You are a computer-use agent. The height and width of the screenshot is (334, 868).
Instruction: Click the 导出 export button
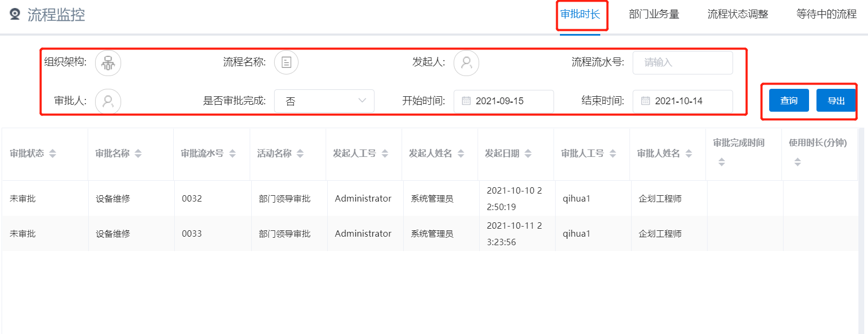coord(836,101)
